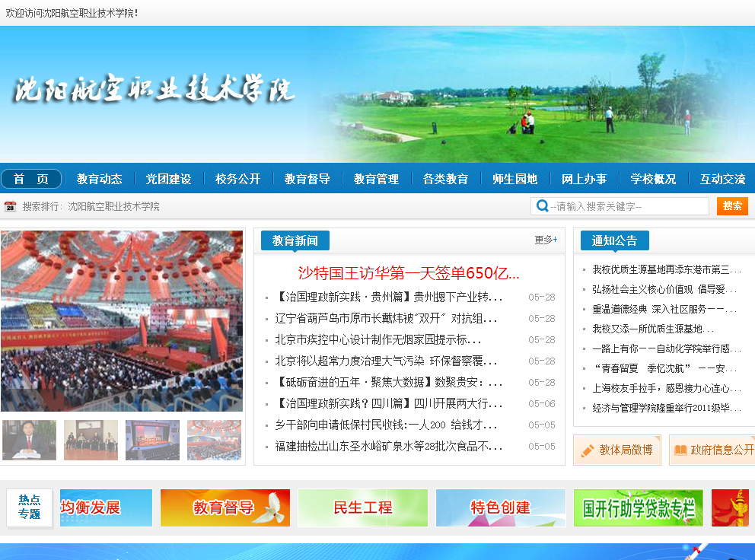Open news about 辽宁省葫芦岛市原市长戴炜

click(x=386, y=319)
